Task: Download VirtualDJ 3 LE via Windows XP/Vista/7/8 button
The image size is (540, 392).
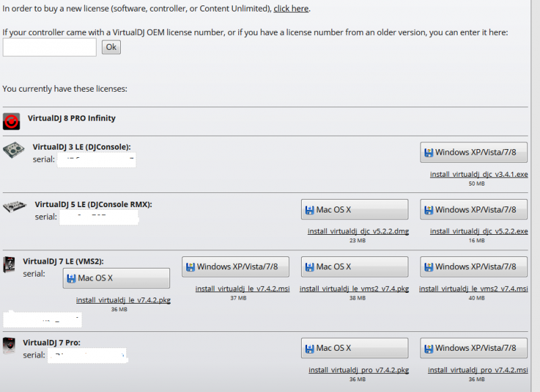Action: coord(474,152)
